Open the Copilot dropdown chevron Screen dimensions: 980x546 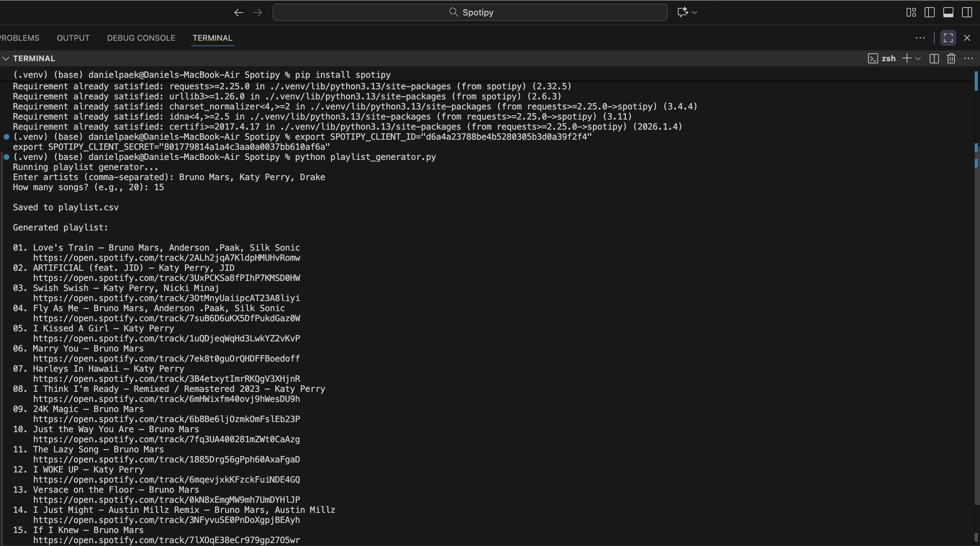(x=695, y=13)
